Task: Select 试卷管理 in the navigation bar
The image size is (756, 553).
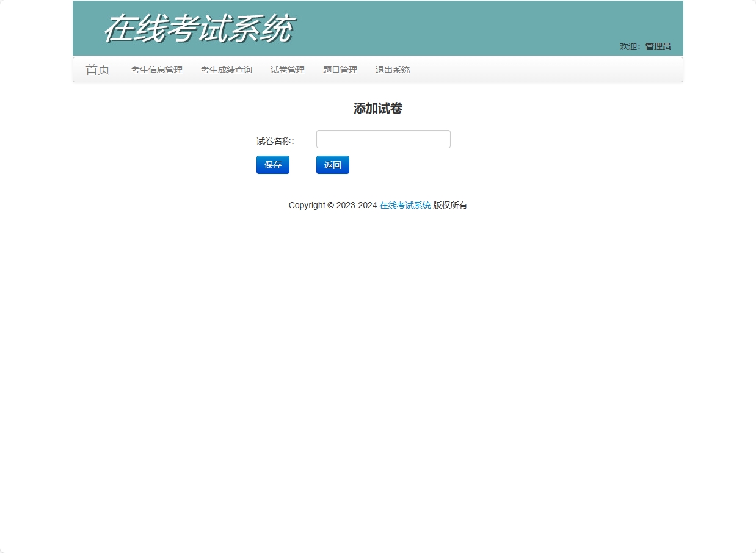Action: pos(287,70)
